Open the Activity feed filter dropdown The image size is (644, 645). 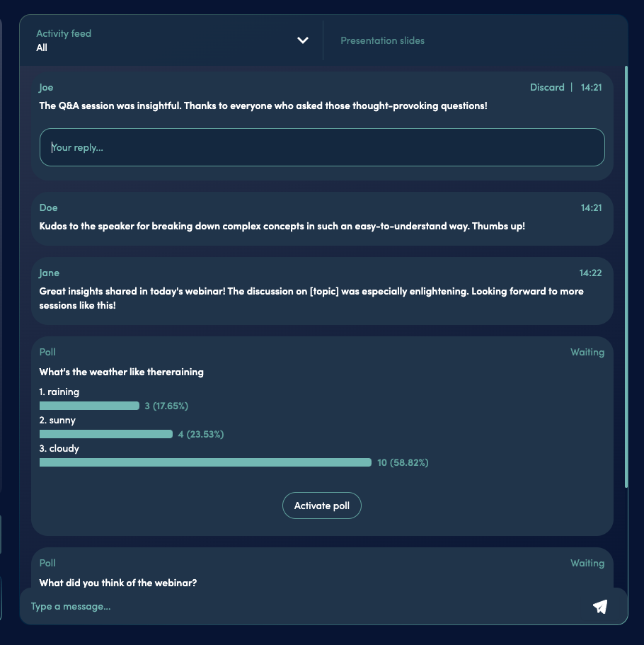coord(303,40)
